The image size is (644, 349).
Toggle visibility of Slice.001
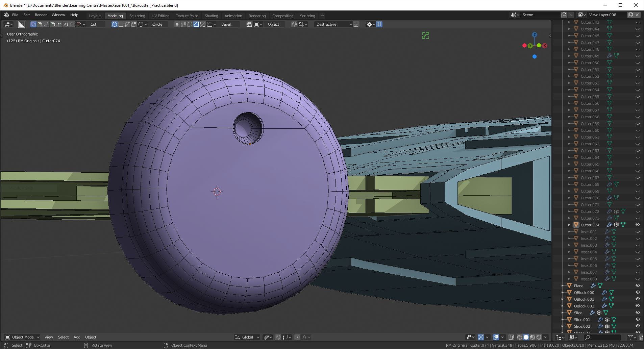pyautogui.click(x=638, y=319)
